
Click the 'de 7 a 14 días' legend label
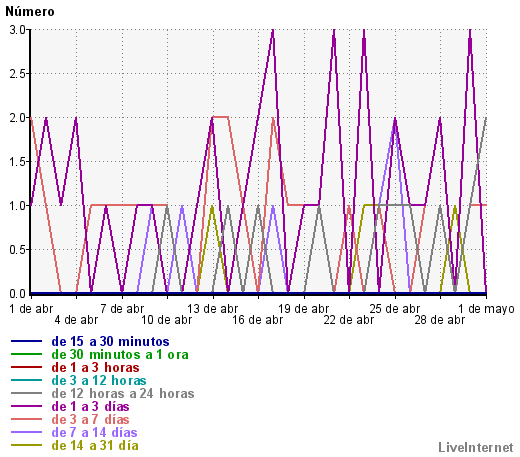[94, 433]
